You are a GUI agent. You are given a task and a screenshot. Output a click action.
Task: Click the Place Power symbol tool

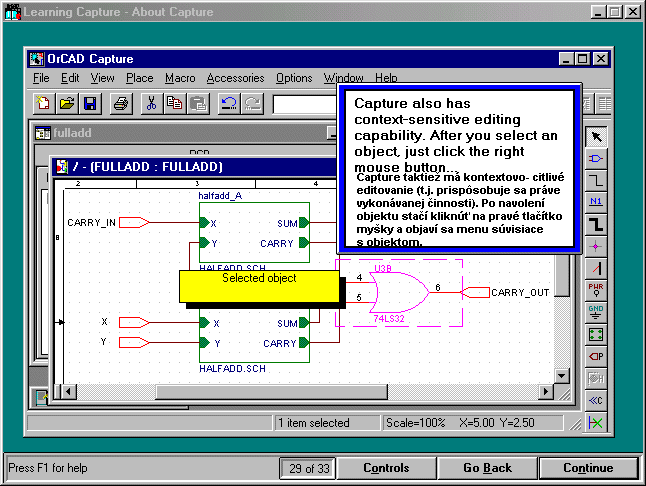597,290
